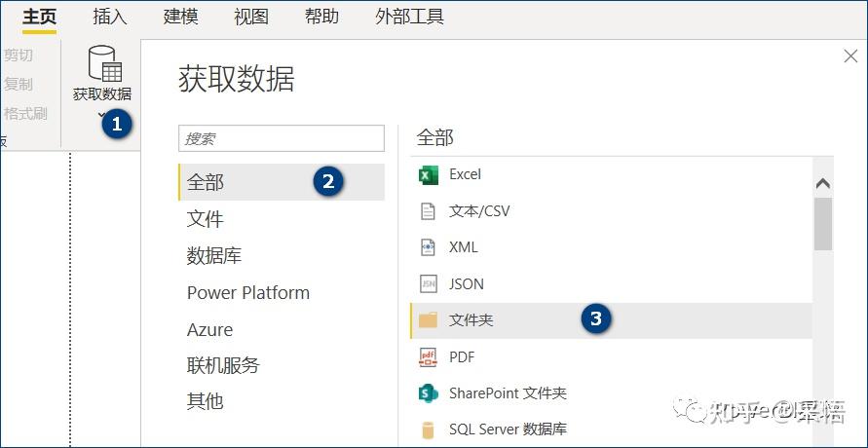Choose the PDF source icon
The image size is (868, 448).
428,357
